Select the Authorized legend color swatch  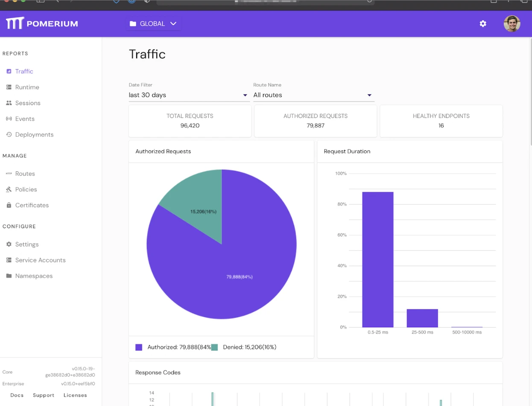pos(138,347)
